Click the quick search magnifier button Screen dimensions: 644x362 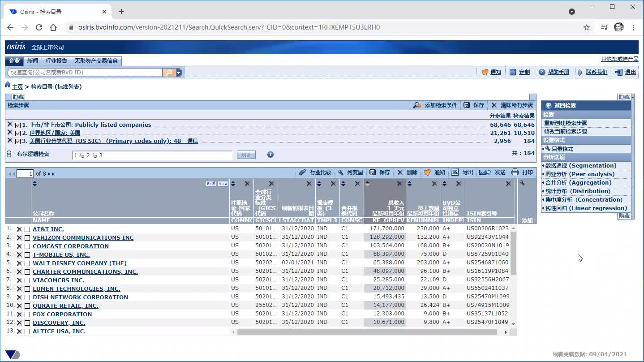tap(169, 72)
